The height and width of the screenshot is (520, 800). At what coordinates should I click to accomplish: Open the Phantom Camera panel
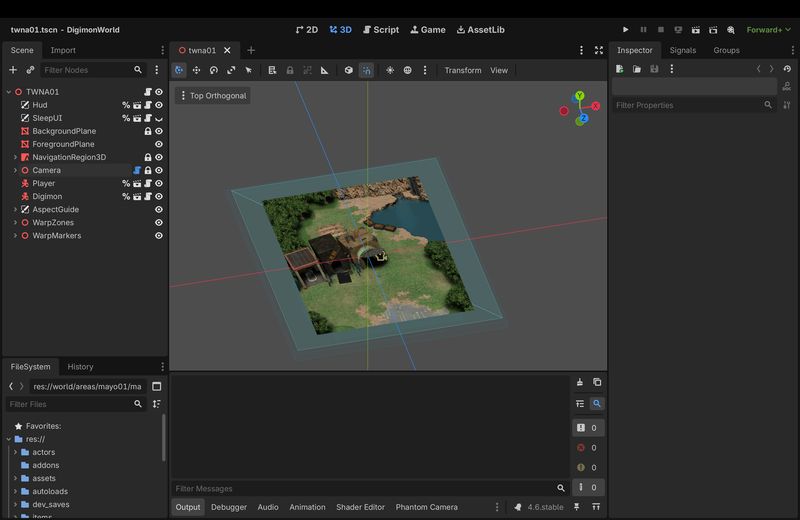tap(427, 507)
